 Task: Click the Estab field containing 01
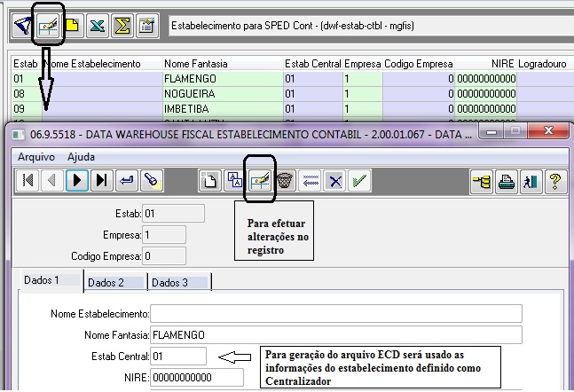tap(173, 214)
